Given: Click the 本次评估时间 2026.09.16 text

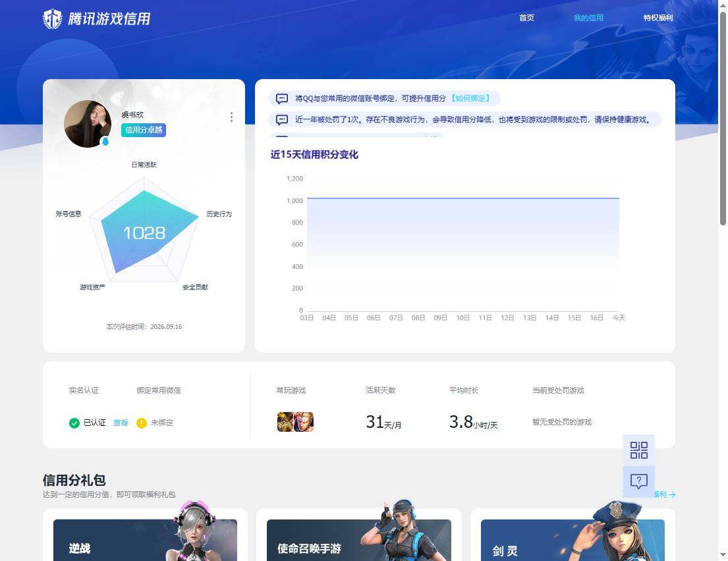Looking at the screenshot, I should (144, 327).
